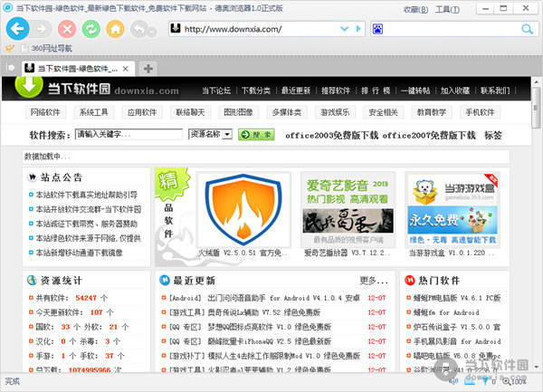Viewport: 543px width, 392px height.
Task: Select the 系统工具 category button
Action: click(93, 112)
